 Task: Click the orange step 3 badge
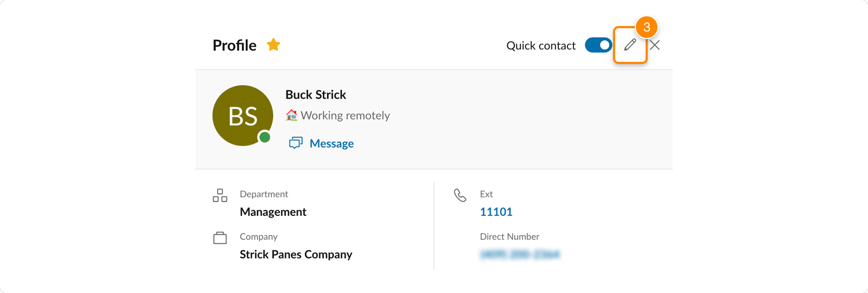coord(647,27)
